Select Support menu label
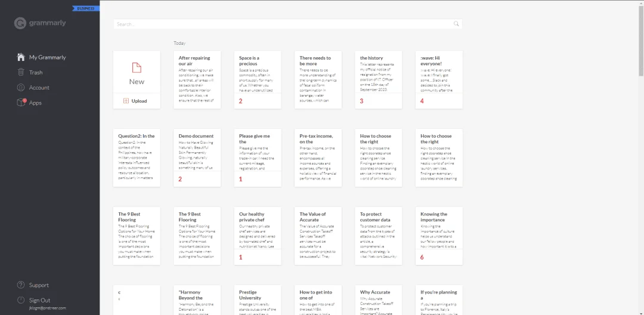The height and width of the screenshot is (315, 644). point(39,285)
